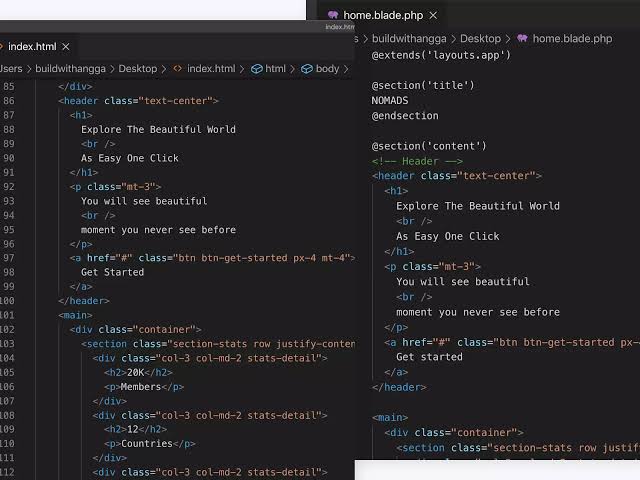Open the body symbol breadcrumb dropdown
This screenshot has width=640, height=480.
(x=327, y=69)
